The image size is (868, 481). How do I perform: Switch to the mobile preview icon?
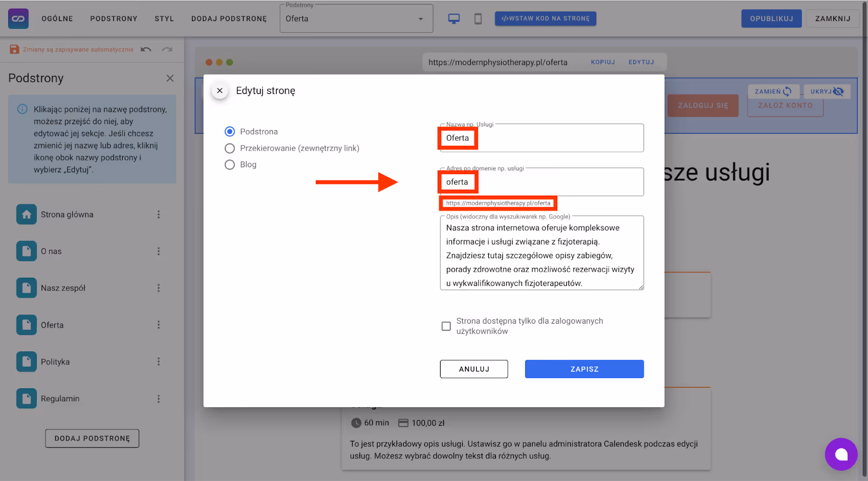[x=478, y=19]
